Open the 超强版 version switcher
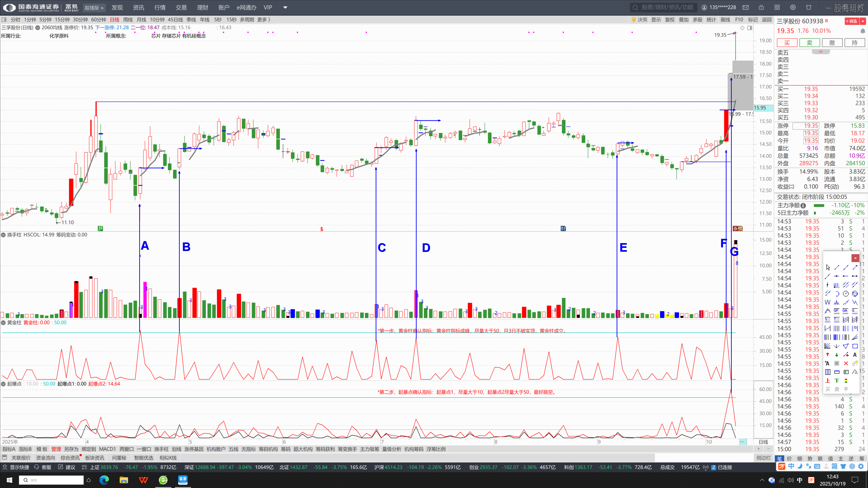The image size is (868, 488). [94, 8]
